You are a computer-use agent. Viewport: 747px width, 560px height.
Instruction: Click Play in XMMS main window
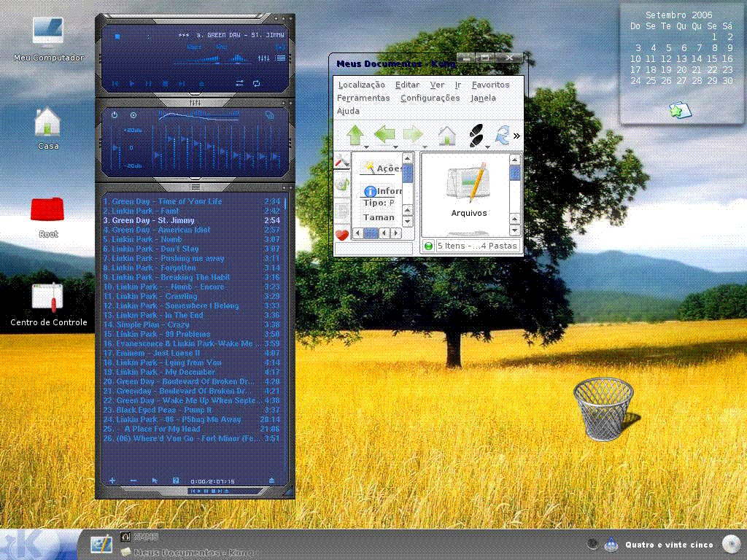click(x=132, y=83)
